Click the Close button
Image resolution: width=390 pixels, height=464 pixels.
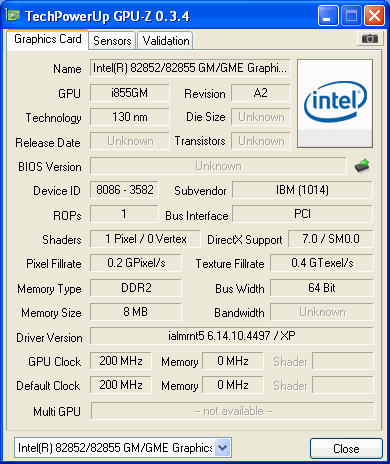click(346, 448)
